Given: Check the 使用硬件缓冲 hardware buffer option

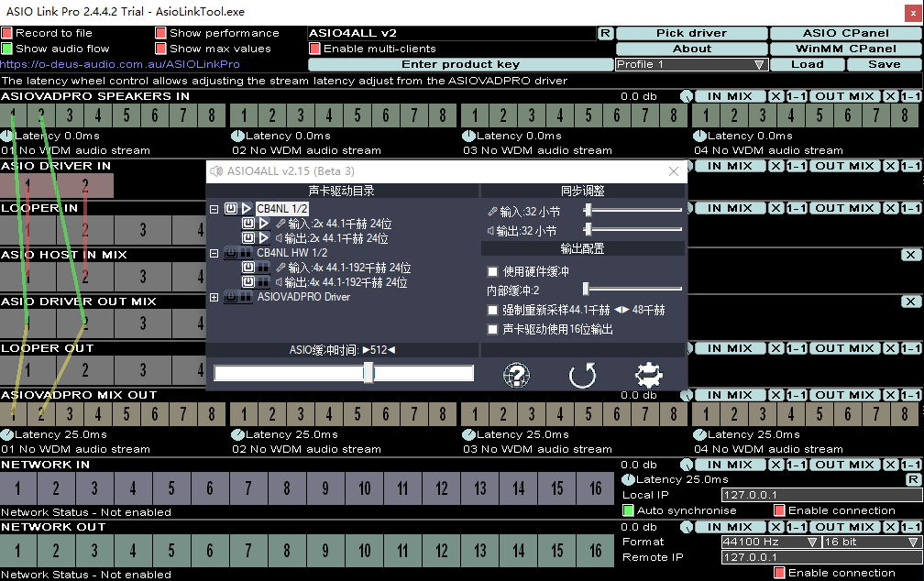Looking at the screenshot, I should click(492, 271).
